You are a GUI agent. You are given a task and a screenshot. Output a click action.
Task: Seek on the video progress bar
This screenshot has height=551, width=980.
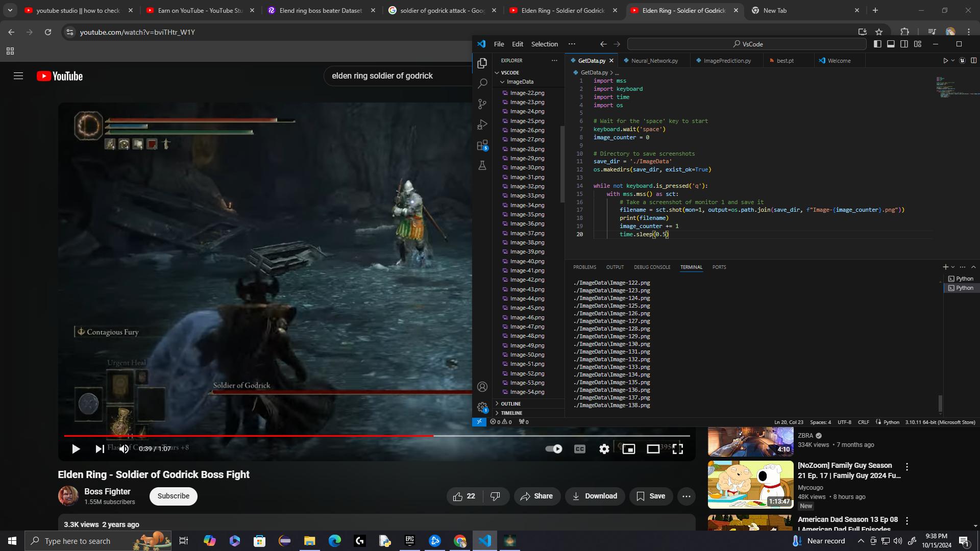tap(377, 436)
